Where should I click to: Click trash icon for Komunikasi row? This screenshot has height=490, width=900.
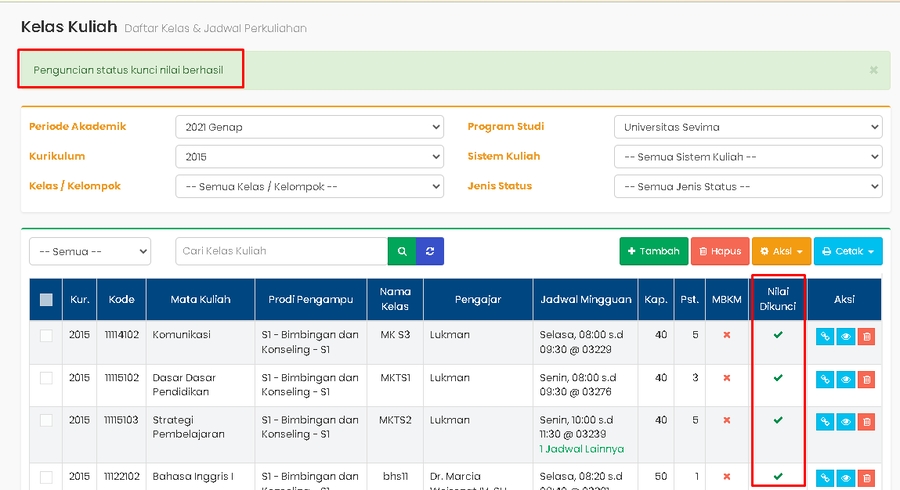click(x=866, y=337)
